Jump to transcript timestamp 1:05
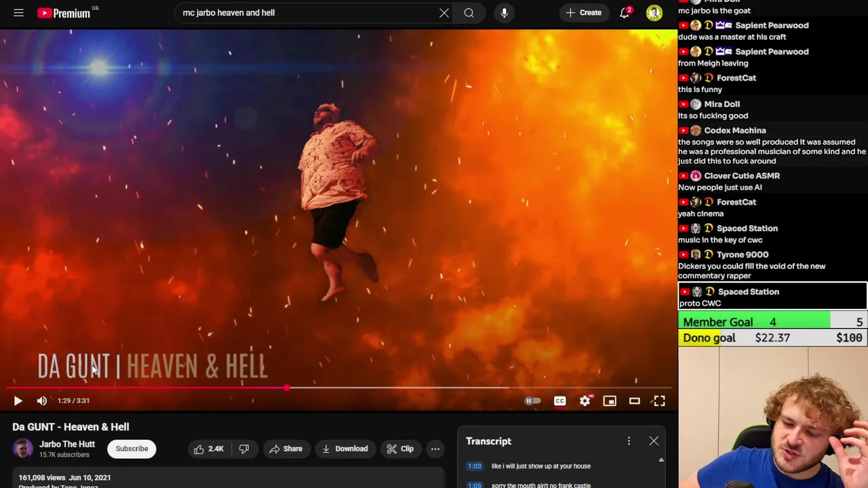The height and width of the screenshot is (488, 868). coord(475,485)
